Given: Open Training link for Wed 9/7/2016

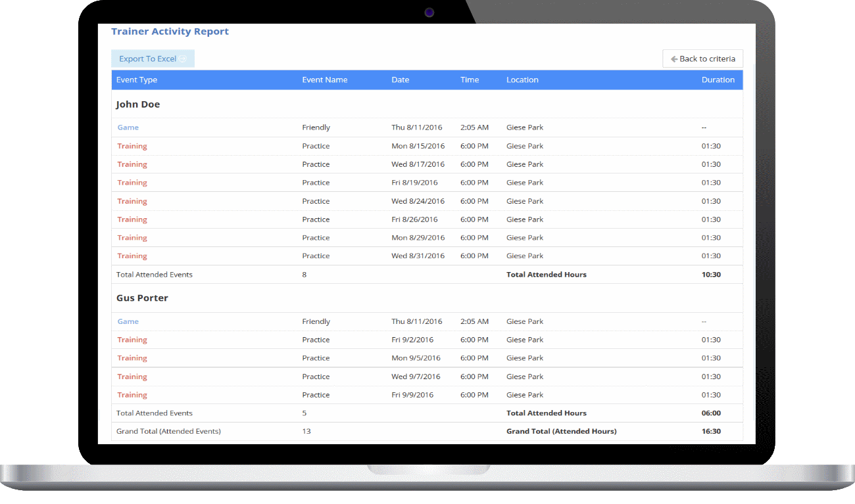Looking at the screenshot, I should 132,377.
